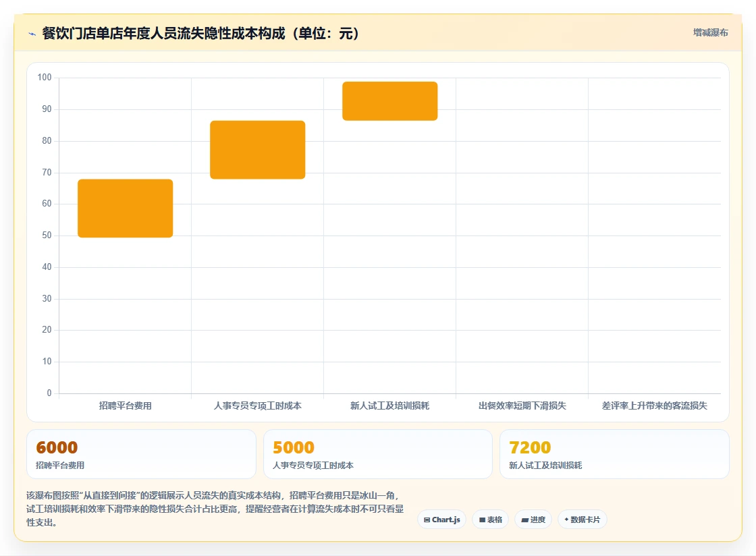Image resolution: width=756 pixels, height=556 pixels.
Task: Click the Chart.js tag chip
Action: [441, 520]
